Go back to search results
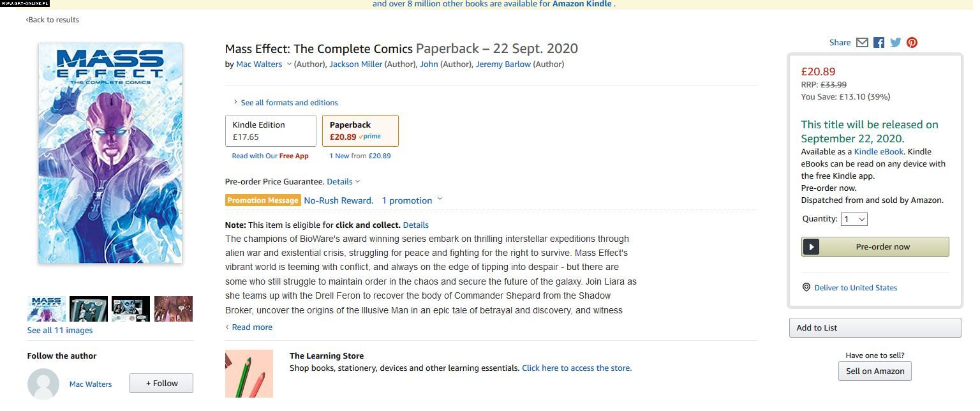980x411 pixels. point(53,20)
